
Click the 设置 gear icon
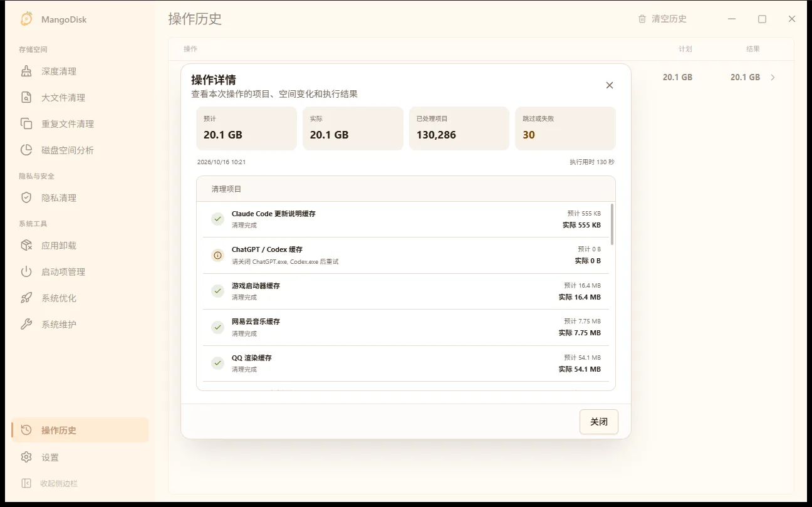tap(26, 457)
